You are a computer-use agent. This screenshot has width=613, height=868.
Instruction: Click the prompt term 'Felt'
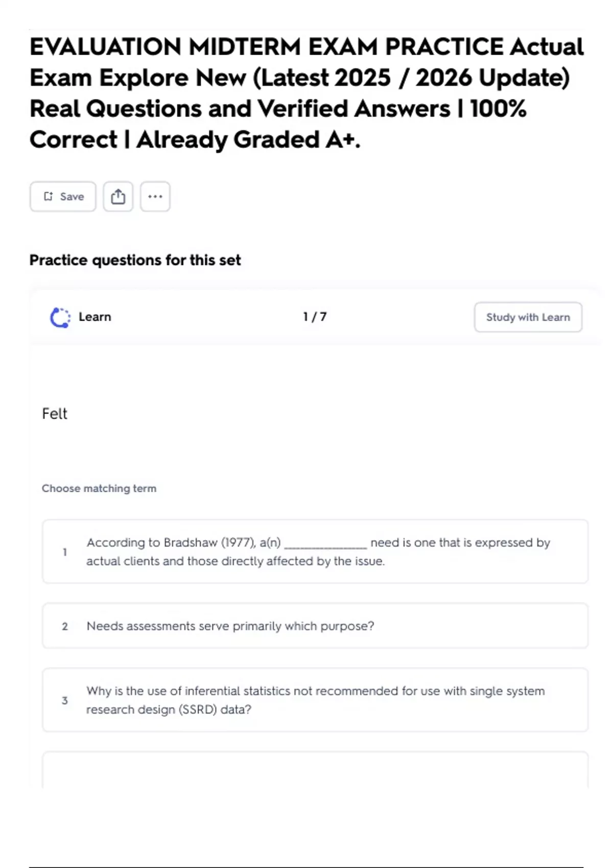[x=55, y=414]
